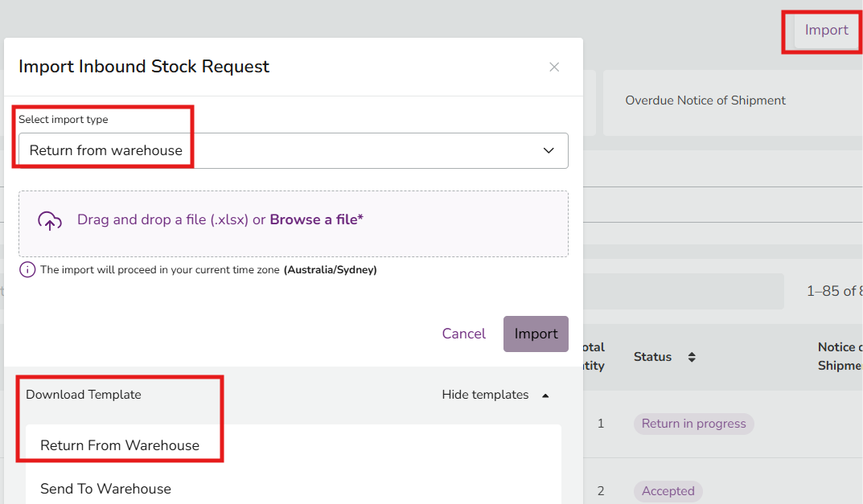863x504 pixels.
Task: Download the Send To Warehouse template
Action: (x=105, y=489)
